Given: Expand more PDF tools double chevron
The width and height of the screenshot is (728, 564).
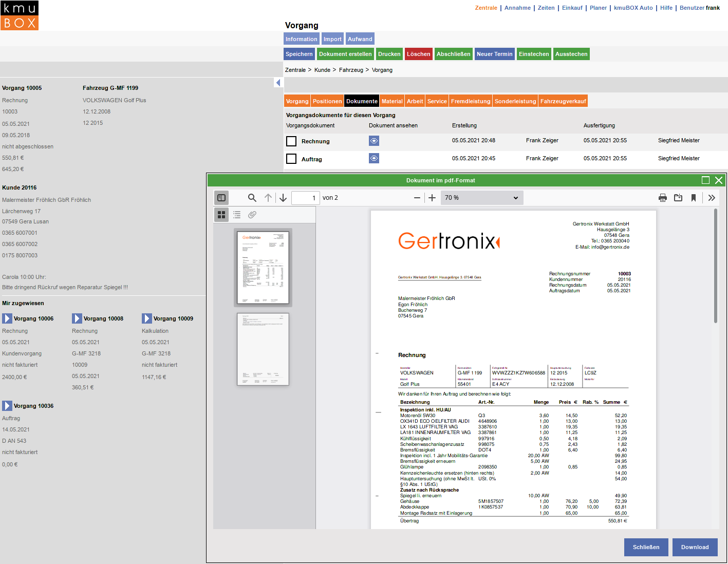Looking at the screenshot, I should point(712,198).
